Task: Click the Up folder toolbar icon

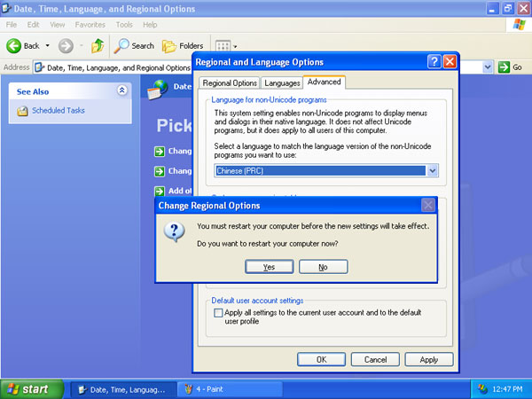Action: [98, 45]
